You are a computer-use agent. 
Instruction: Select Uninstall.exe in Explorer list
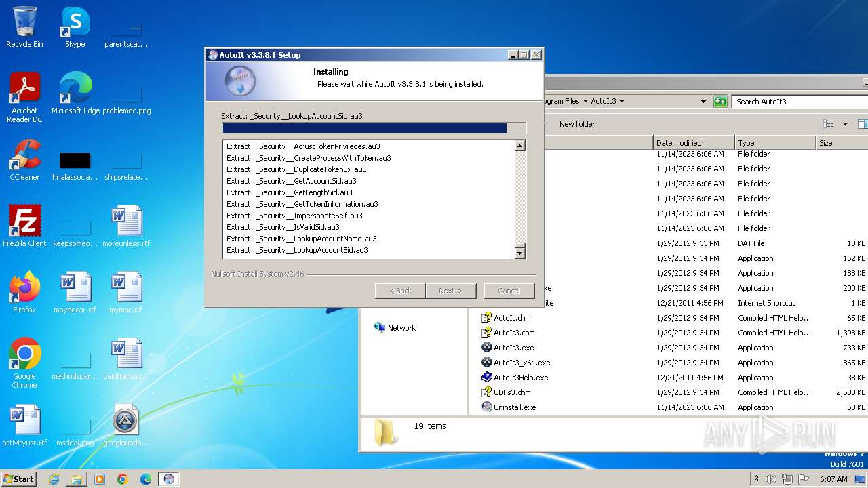515,407
